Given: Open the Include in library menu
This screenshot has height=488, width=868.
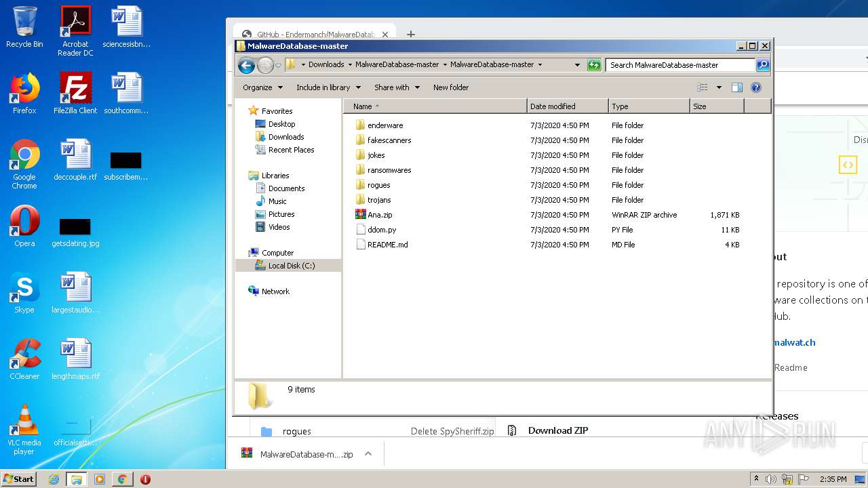Looking at the screenshot, I should (328, 87).
